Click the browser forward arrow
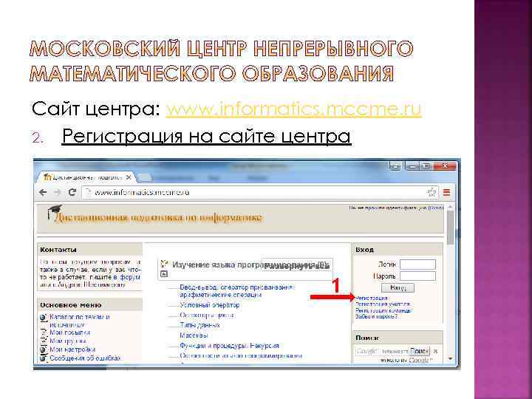 [57, 192]
